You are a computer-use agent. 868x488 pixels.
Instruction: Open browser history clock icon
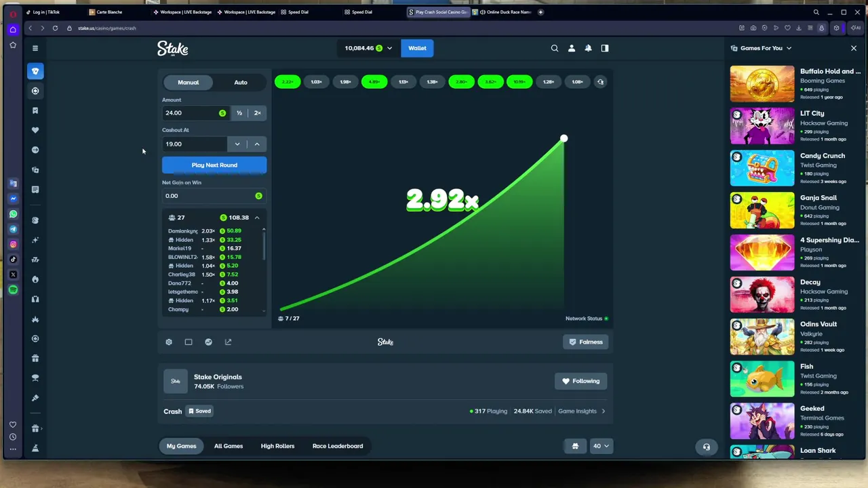pyautogui.click(x=13, y=437)
